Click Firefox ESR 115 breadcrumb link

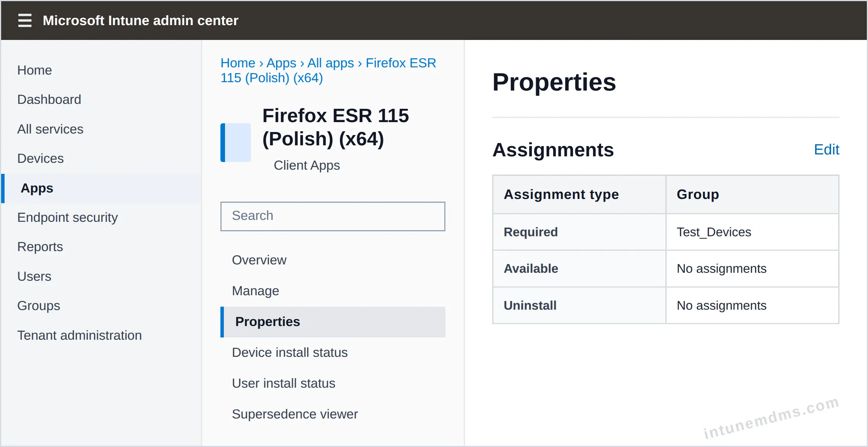pos(328,70)
